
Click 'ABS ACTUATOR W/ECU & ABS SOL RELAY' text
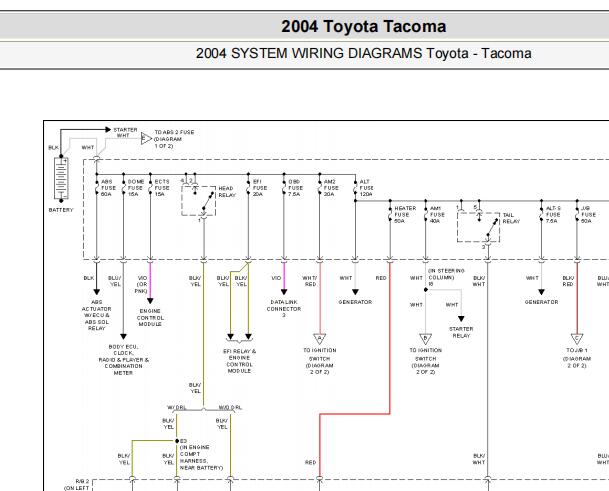click(x=96, y=315)
